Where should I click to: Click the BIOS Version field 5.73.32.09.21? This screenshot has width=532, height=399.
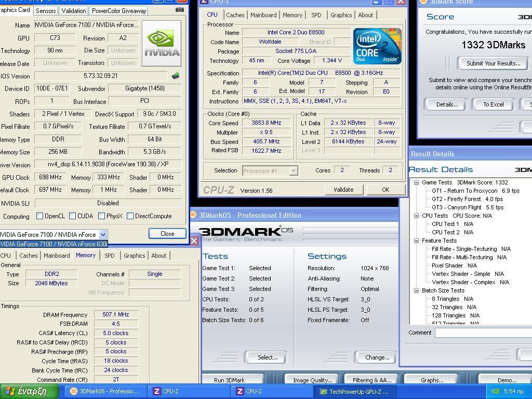click(x=101, y=76)
